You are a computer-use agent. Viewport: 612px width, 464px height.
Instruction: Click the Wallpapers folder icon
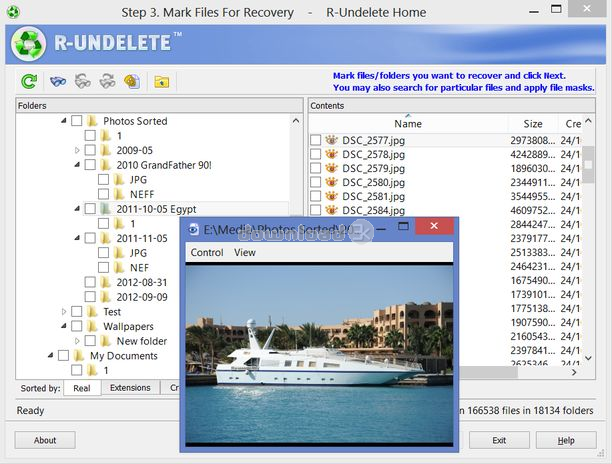92,326
